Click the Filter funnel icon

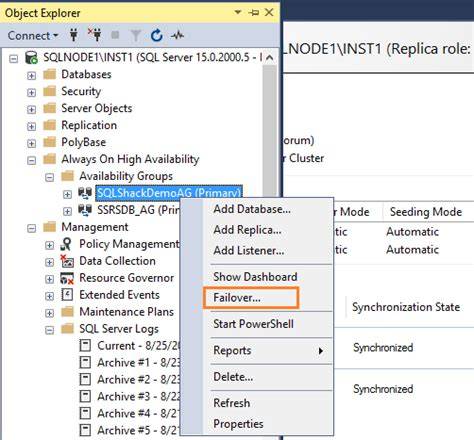(136, 35)
